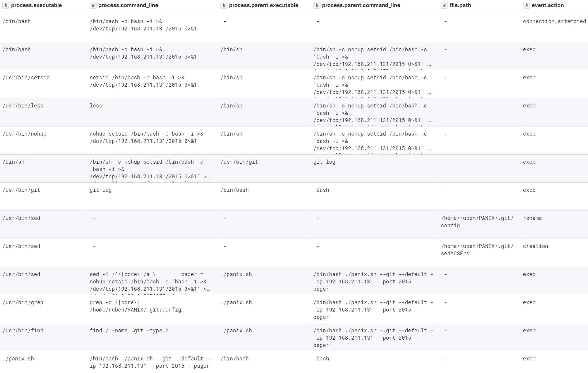Select the /usr/bin/git parent executable cell
This screenshot has height=373, width=588.
(239, 162)
